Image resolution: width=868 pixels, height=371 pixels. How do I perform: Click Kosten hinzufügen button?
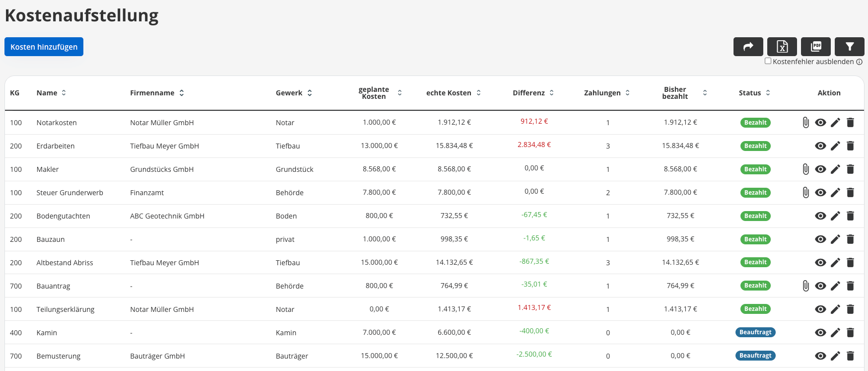click(44, 47)
